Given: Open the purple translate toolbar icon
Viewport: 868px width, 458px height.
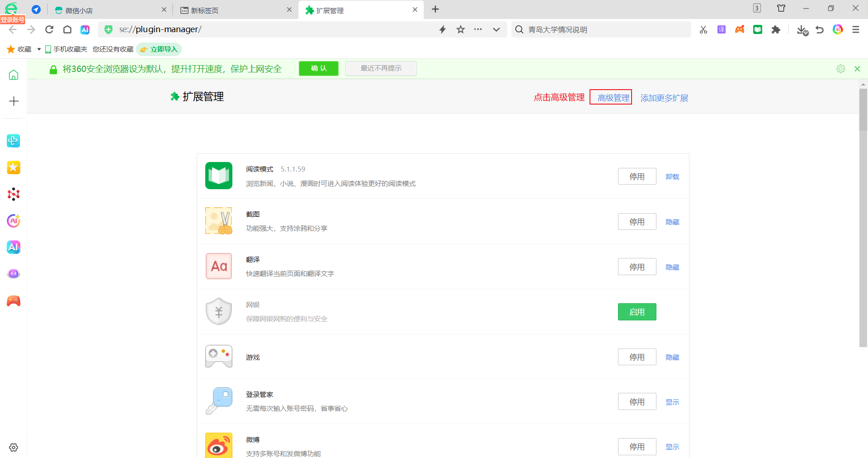Looking at the screenshot, I should 722,29.
